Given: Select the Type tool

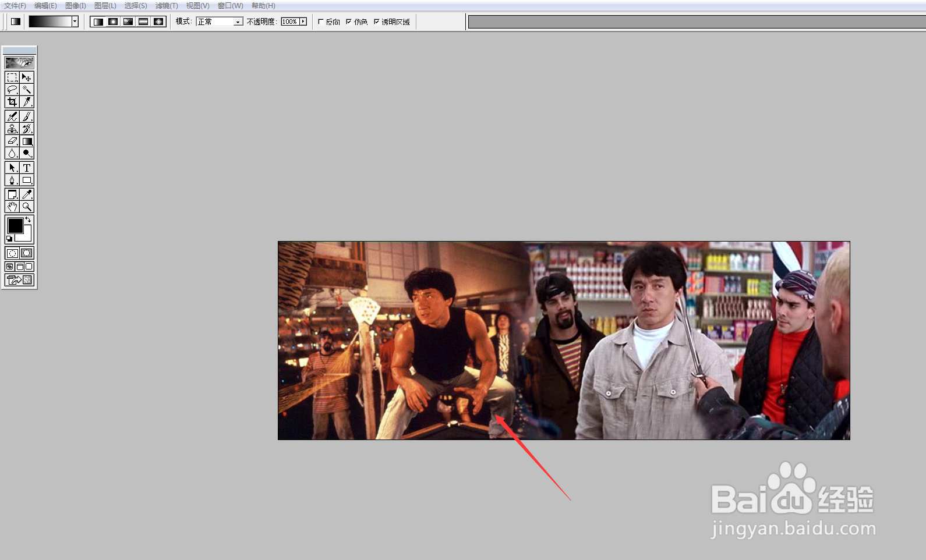Looking at the screenshot, I should (27, 168).
